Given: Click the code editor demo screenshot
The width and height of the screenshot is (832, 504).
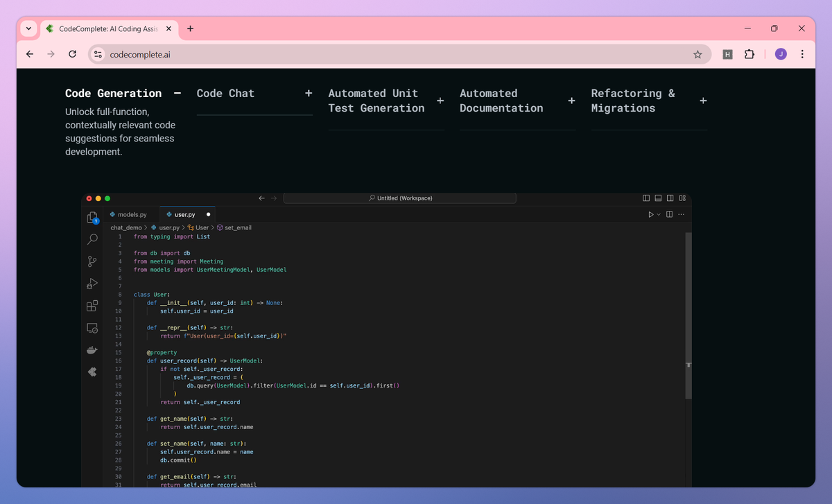Looking at the screenshot, I should tap(386, 340).
